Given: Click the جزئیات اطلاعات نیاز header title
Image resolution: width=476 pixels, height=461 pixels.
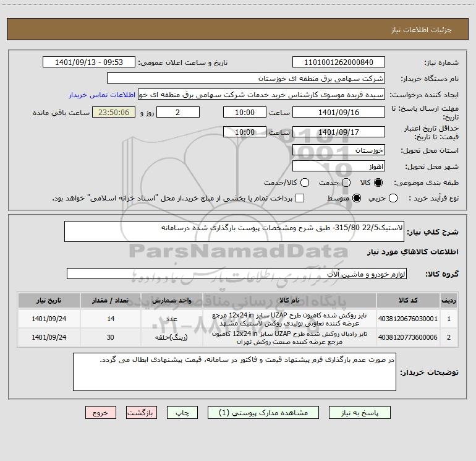Looking at the screenshot, I should tap(421, 30).
